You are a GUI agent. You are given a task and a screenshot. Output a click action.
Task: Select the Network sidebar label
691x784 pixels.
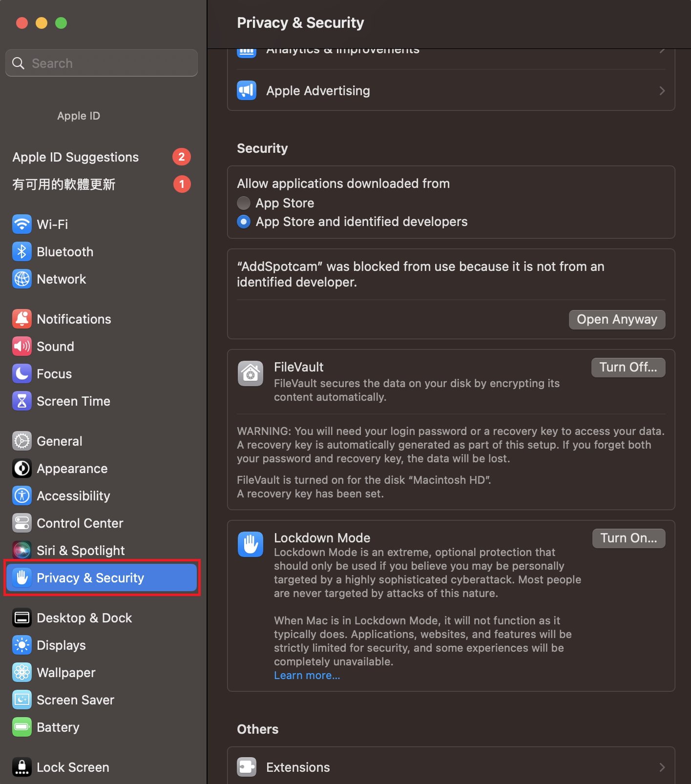click(62, 279)
